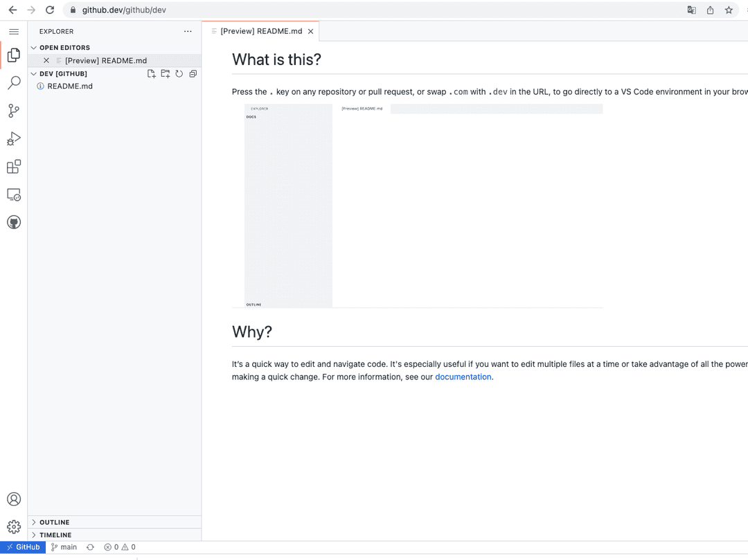Viewport: 748px width, 560px height.
Task: Open the Accounts menu icon
Action: pos(13,498)
